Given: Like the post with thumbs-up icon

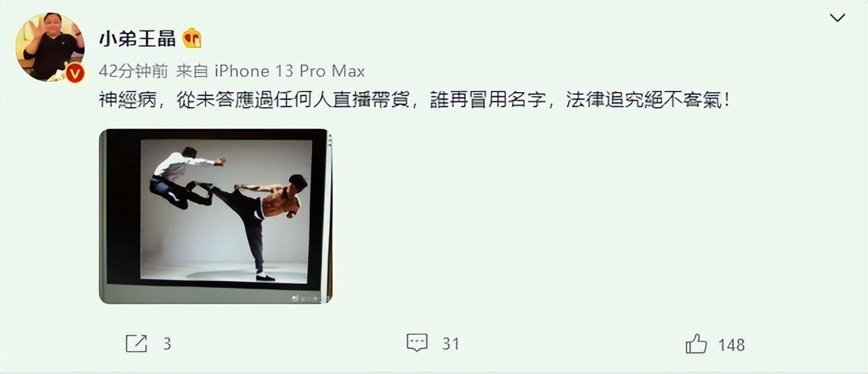Looking at the screenshot, I should [x=696, y=344].
